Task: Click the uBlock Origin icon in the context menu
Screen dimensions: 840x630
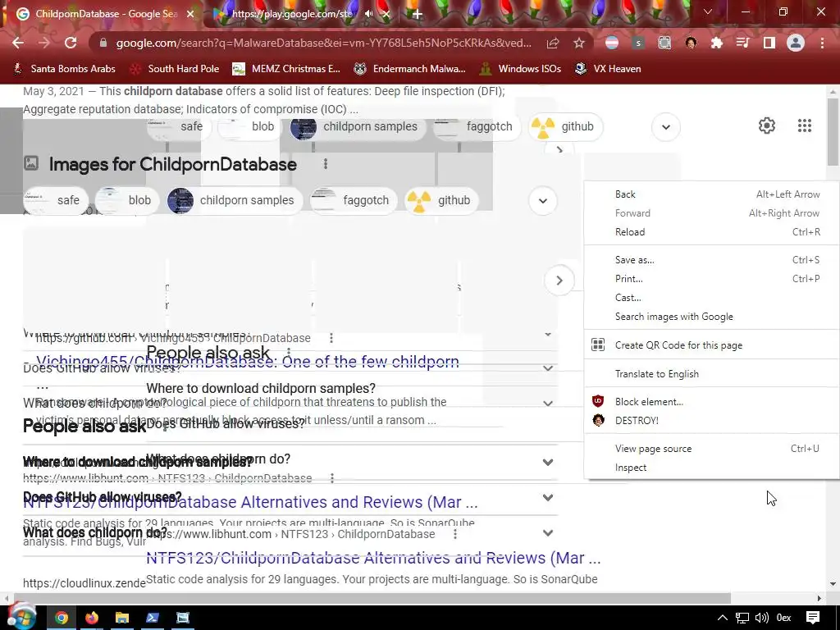Action: pyautogui.click(x=598, y=401)
